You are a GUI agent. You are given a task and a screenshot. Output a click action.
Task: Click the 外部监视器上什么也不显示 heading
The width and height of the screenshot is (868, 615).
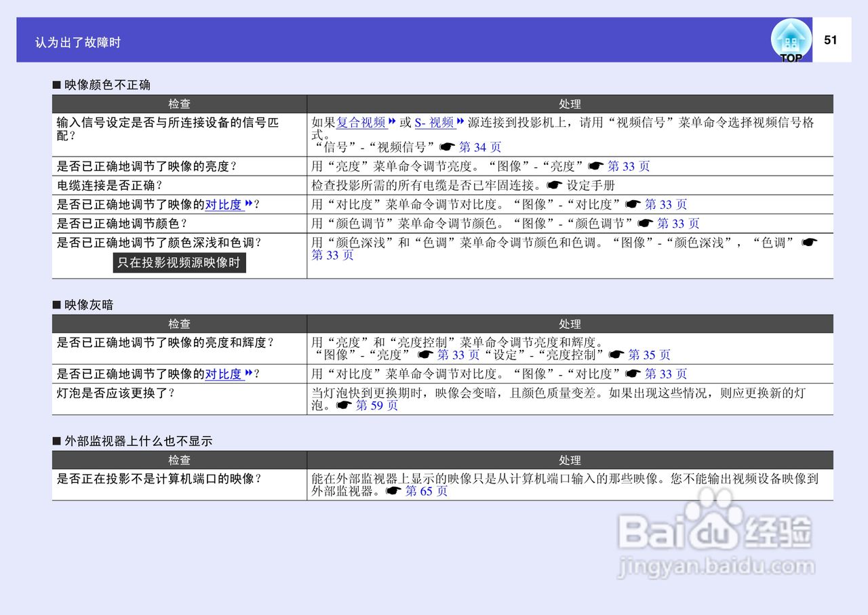coord(133,441)
